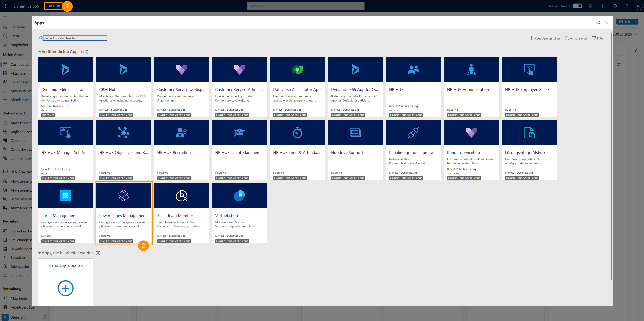Expand the date range dropdown ending 30.06.2024
This screenshot has height=321, width=644.
coord(635,34)
